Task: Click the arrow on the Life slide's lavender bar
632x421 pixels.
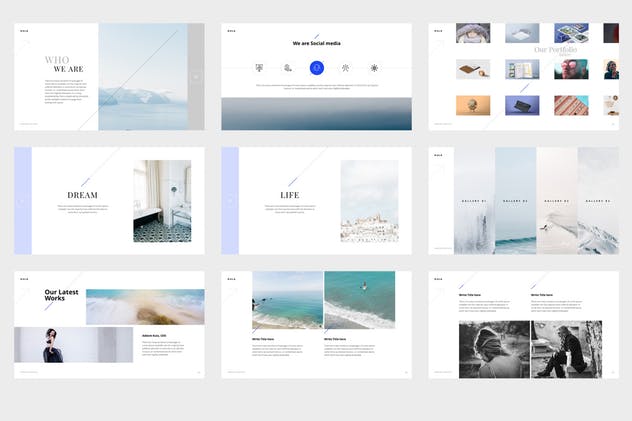Action: click(230, 201)
